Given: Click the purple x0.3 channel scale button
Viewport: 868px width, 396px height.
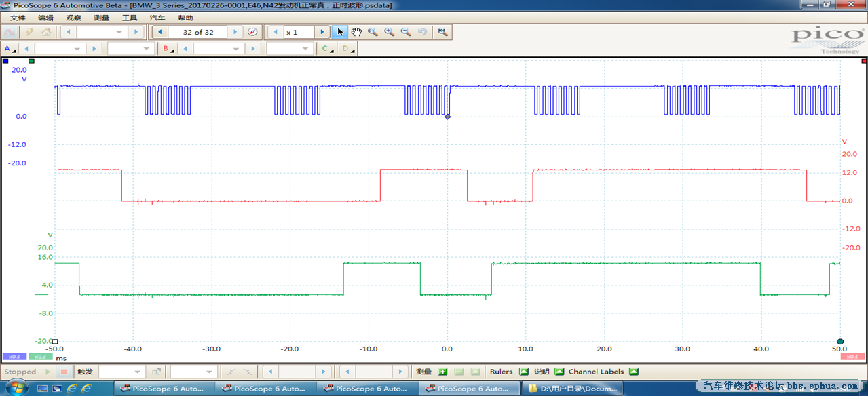Looking at the screenshot, I should (14, 356).
